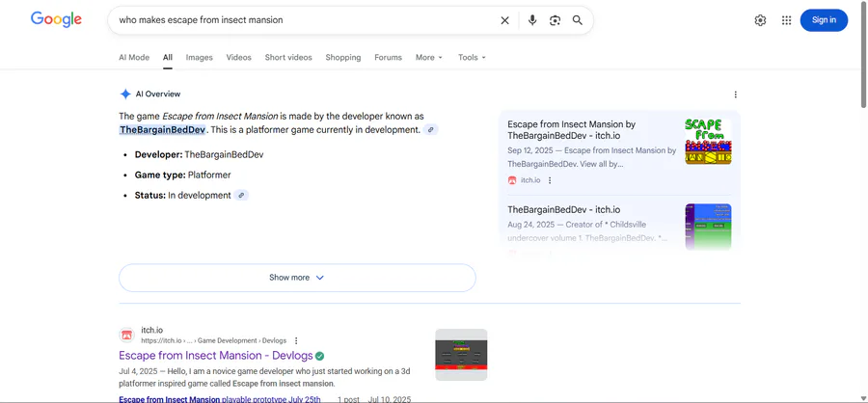Click the Escape from Insect Mansion game thumbnail

(x=708, y=142)
